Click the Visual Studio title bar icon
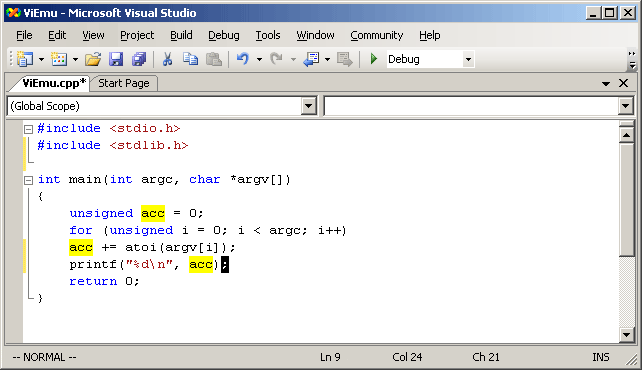Screen dimensions: 642x370 (x=13, y=13)
